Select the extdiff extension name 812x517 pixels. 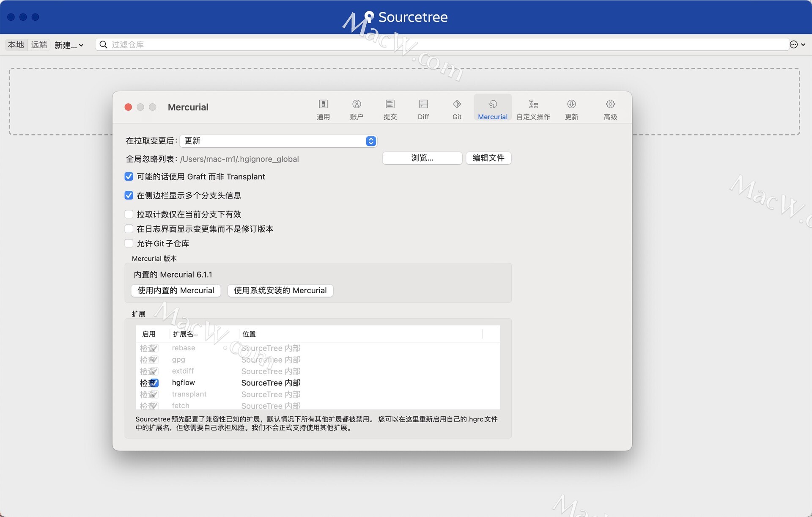183,371
